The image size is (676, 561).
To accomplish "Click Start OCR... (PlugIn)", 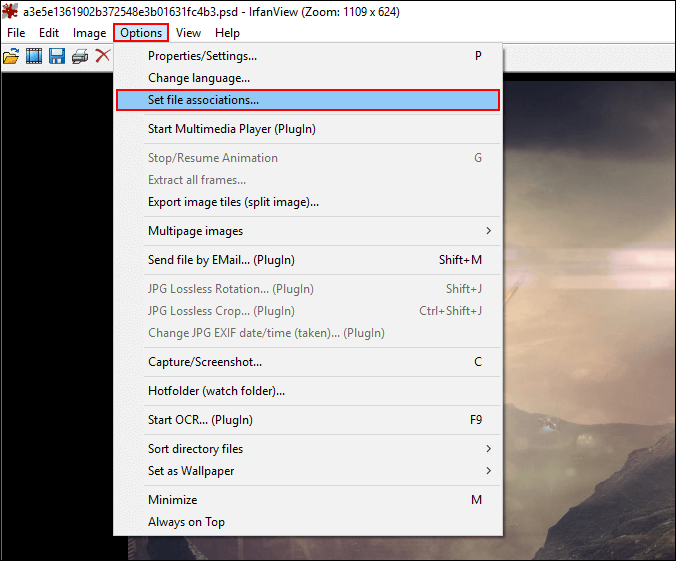I will point(308,420).
